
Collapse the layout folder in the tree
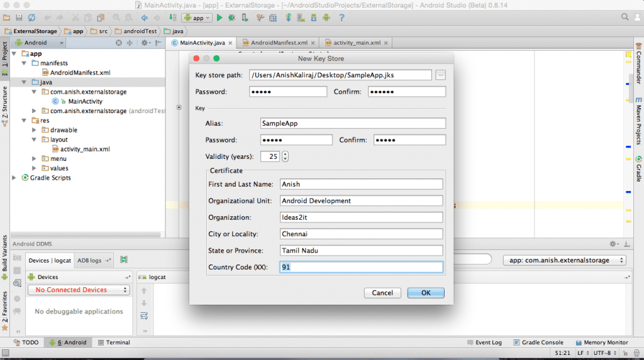pos(34,139)
